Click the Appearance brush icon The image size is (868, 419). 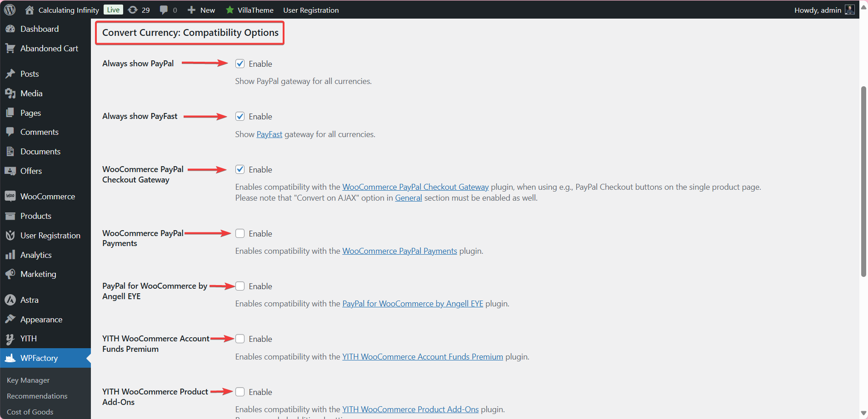(10, 319)
